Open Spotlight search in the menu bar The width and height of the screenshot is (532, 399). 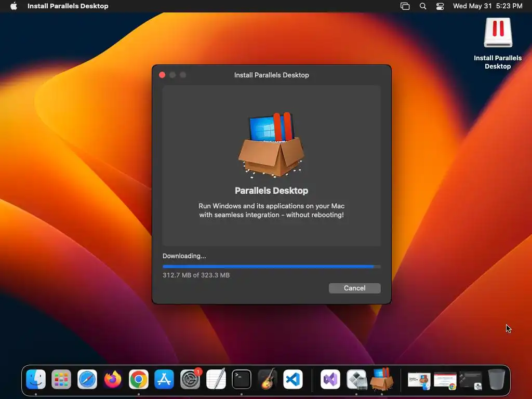click(x=423, y=6)
